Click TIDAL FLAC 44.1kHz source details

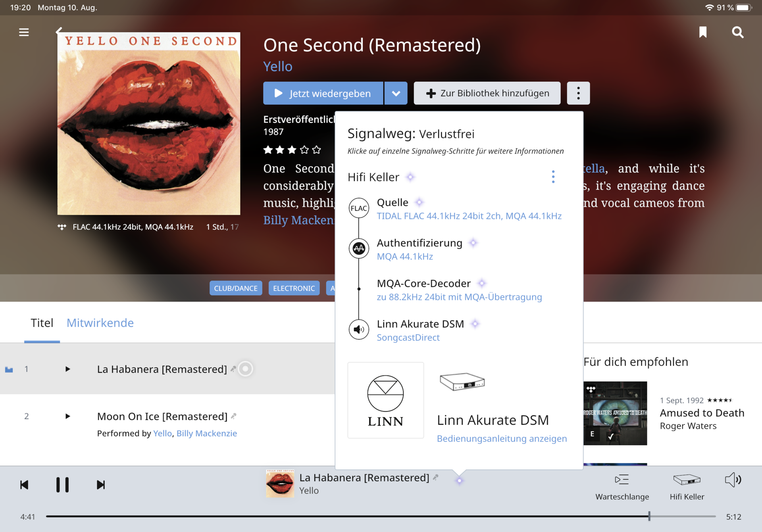[x=469, y=216]
